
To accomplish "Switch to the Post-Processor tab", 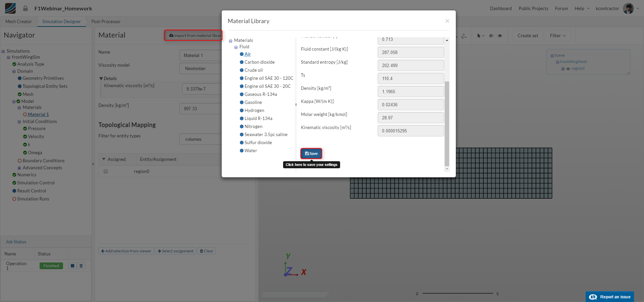I will click(106, 21).
